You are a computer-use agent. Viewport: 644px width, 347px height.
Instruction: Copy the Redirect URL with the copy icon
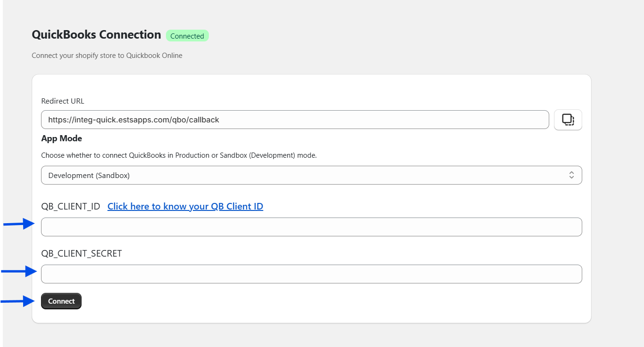click(568, 120)
